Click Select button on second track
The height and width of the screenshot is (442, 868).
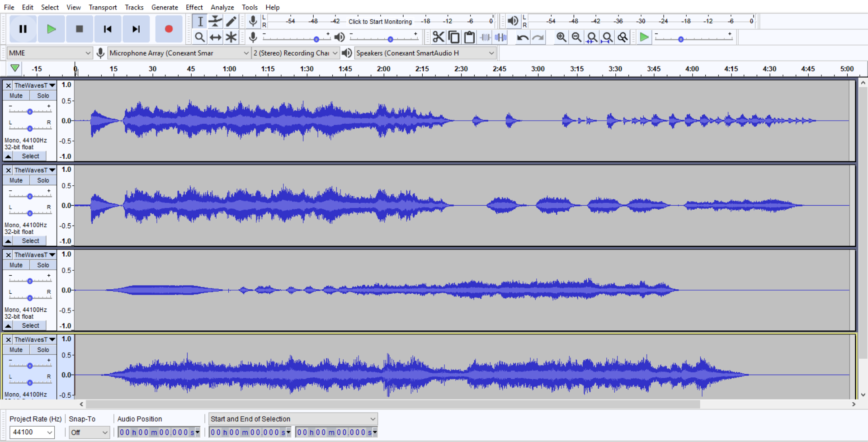30,241
